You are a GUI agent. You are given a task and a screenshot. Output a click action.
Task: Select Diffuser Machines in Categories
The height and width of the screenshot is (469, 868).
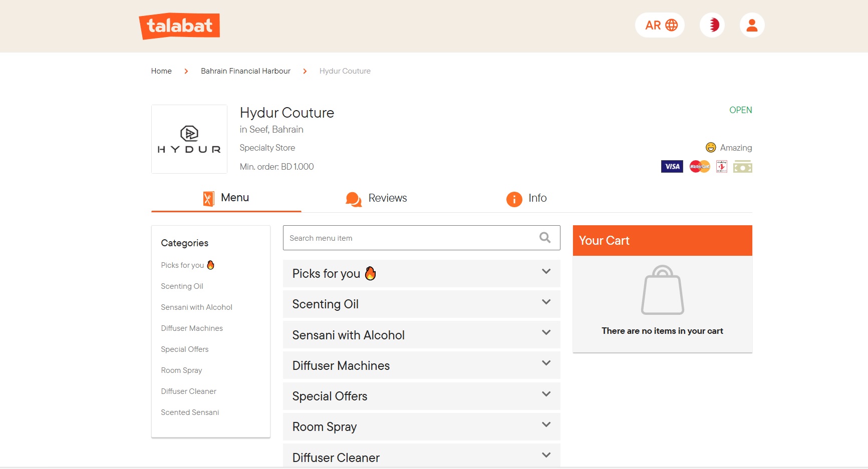(x=192, y=328)
